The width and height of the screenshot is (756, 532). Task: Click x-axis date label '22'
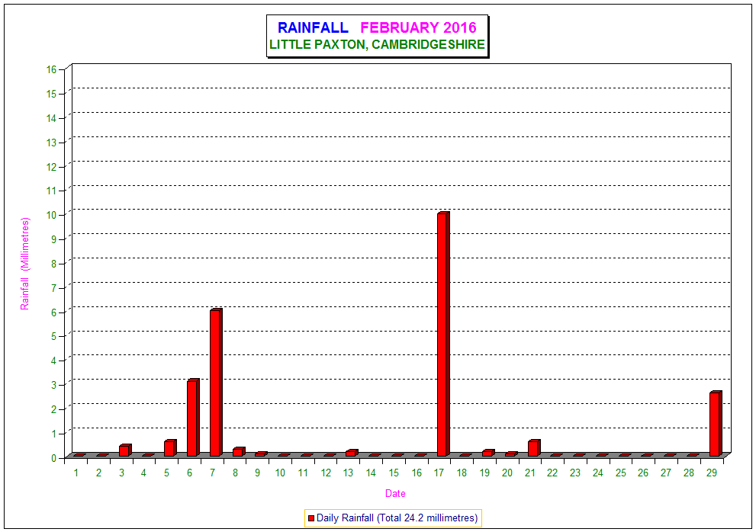coord(552,473)
